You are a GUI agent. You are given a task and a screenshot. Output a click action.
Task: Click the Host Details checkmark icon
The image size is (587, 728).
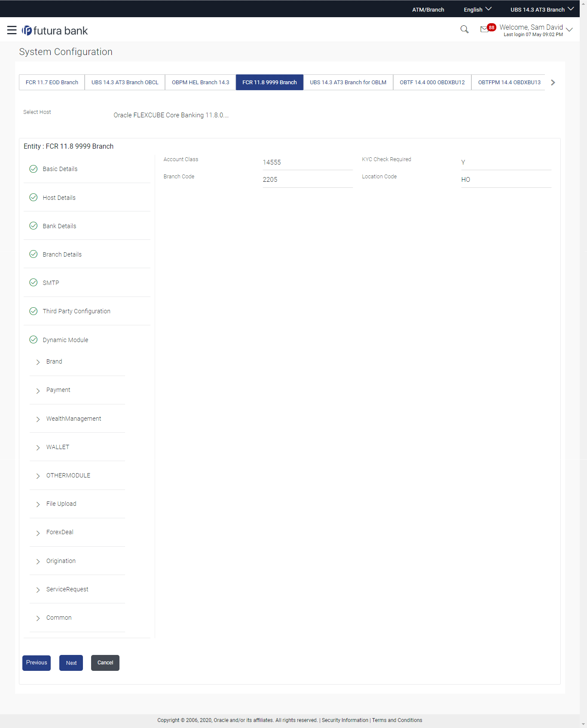tap(34, 197)
